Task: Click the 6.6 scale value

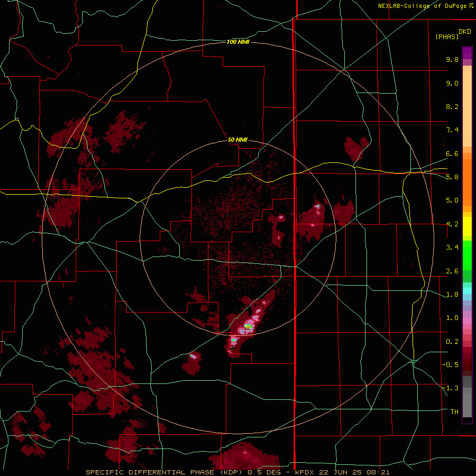Action: pos(452,153)
